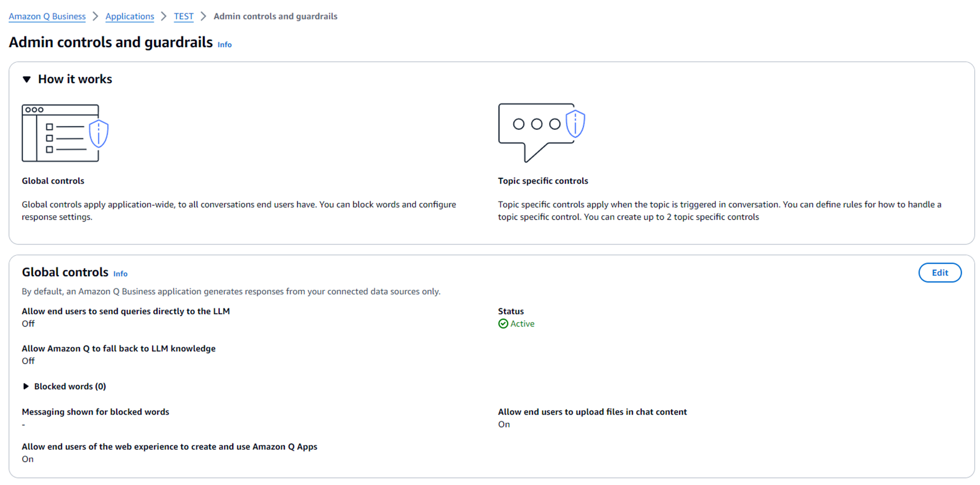Click the Topic specific controls chat bubble illustration
The width and height of the screenshot is (980, 485).
pyautogui.click(x=541, y=131)
